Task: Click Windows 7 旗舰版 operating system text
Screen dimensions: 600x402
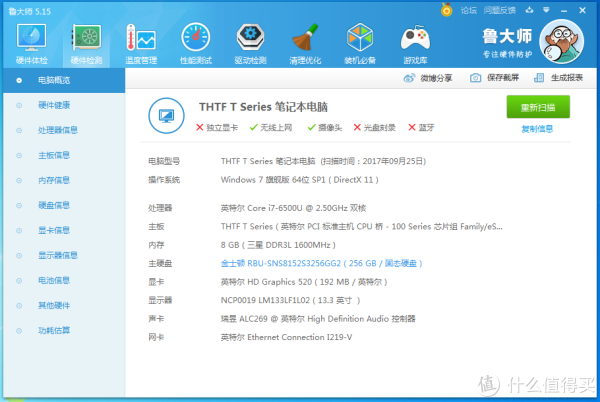Action: tap(300, 180)
